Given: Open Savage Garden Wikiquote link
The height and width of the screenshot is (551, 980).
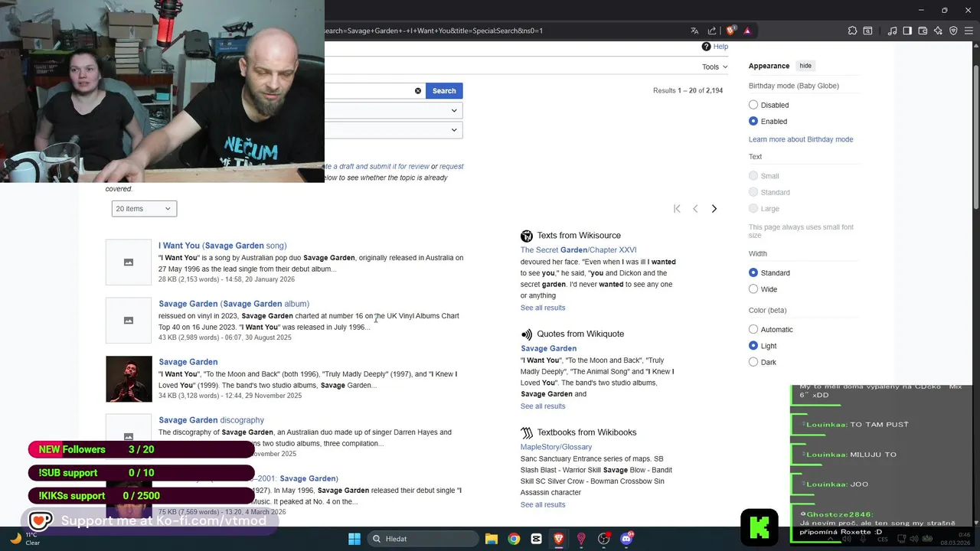Looking at the screenshot, I should click(x=549, y=349).
